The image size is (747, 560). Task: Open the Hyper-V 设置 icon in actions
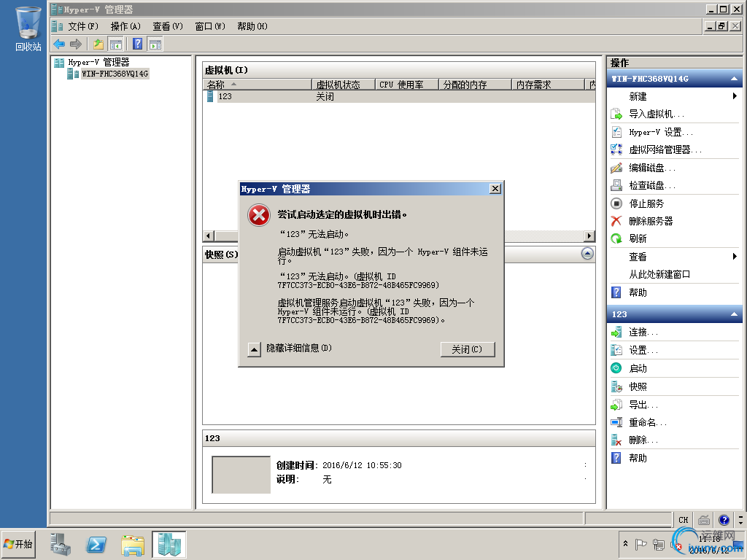(x=616, y=132)
